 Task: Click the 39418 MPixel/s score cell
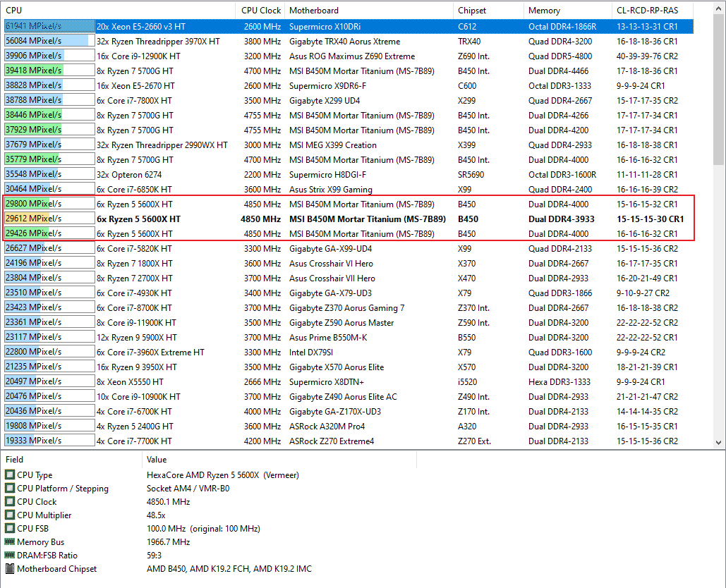(49, 71)
